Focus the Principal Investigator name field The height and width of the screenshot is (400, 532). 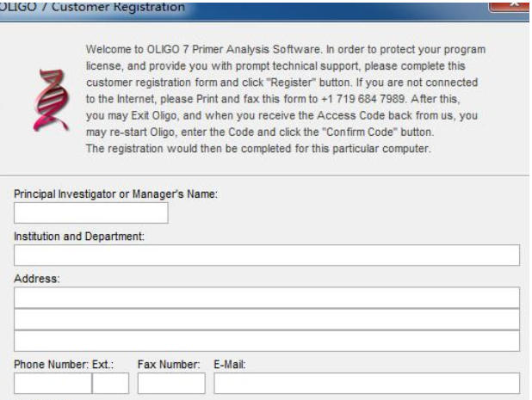click(x=90, y=213)
